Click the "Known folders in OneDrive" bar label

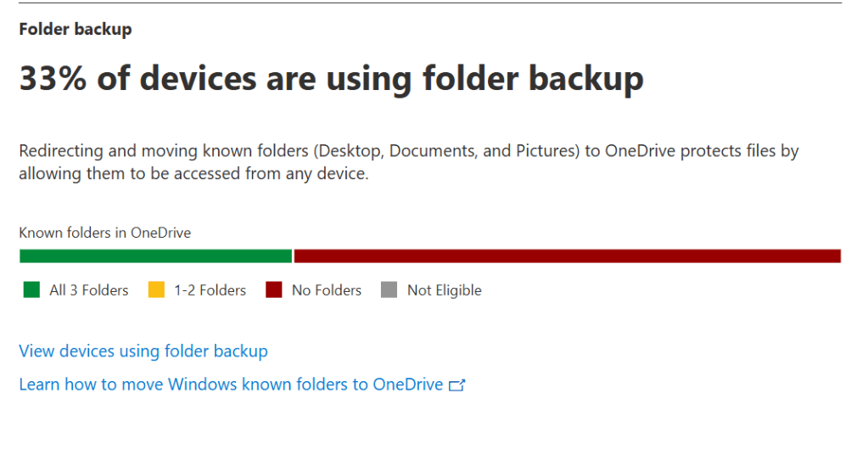point(105,233)
